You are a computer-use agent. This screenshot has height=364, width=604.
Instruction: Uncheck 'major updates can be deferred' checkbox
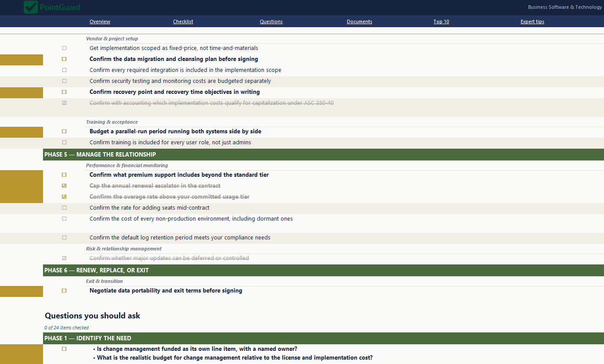pos(64,258)
